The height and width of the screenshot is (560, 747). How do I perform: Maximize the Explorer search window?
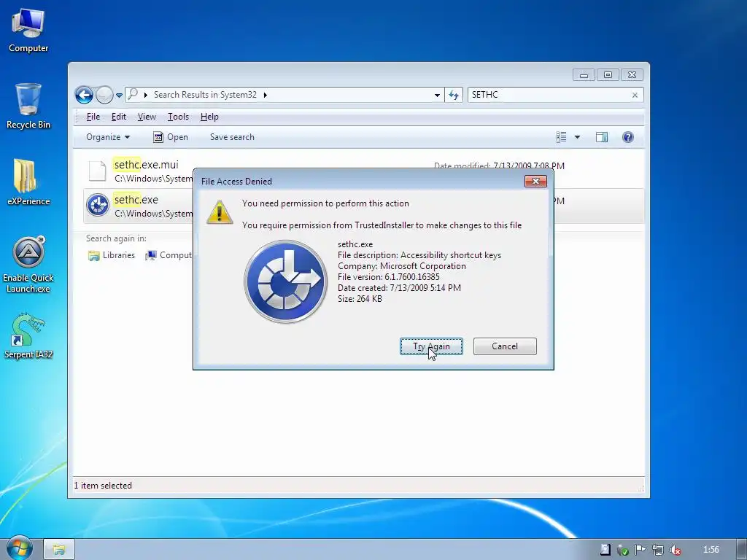(608, 75)
